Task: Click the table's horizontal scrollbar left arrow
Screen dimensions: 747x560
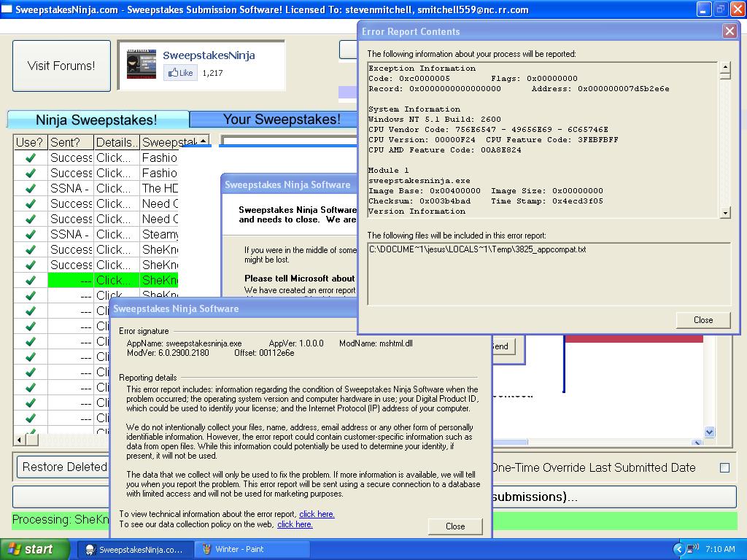Action: tap(20, 440)
